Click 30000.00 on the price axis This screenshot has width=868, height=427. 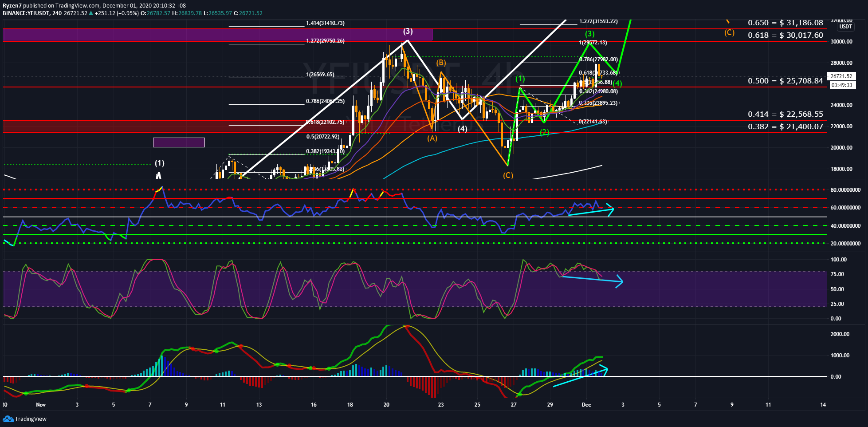pos(841,42)
